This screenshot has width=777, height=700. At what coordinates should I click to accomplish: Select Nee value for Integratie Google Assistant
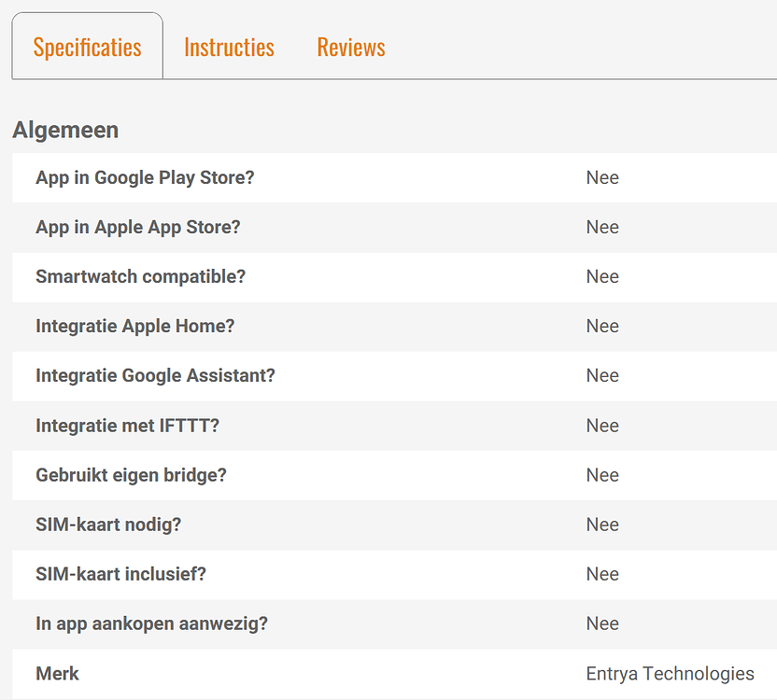point(602,375)
